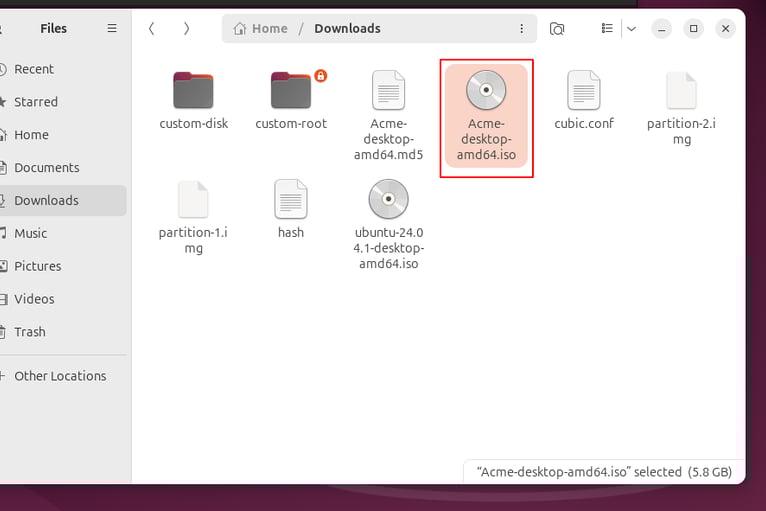This screenshot has width=766, height=511.
Task: Open Music in the sidebar
Action: click(61, 234)
